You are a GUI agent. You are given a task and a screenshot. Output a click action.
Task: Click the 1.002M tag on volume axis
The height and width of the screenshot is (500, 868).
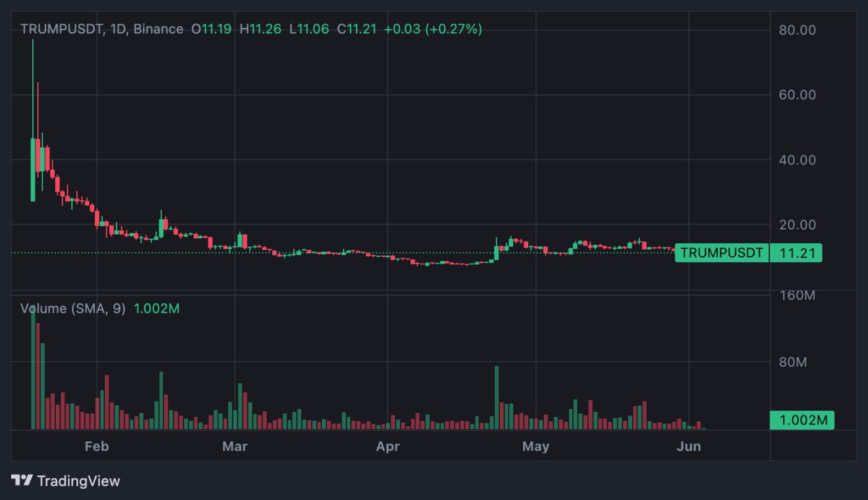click(802, 420)
